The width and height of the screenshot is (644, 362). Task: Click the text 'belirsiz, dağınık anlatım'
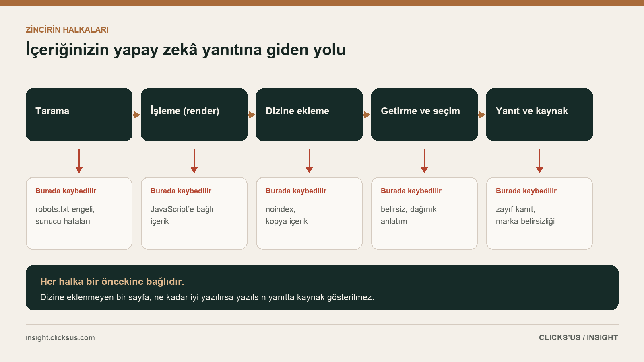[x=409, y=215]
